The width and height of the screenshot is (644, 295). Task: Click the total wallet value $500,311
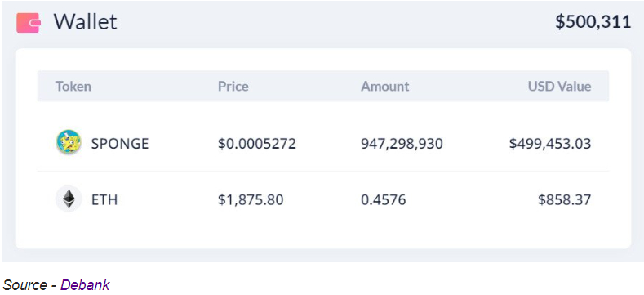tap(593, 22)
